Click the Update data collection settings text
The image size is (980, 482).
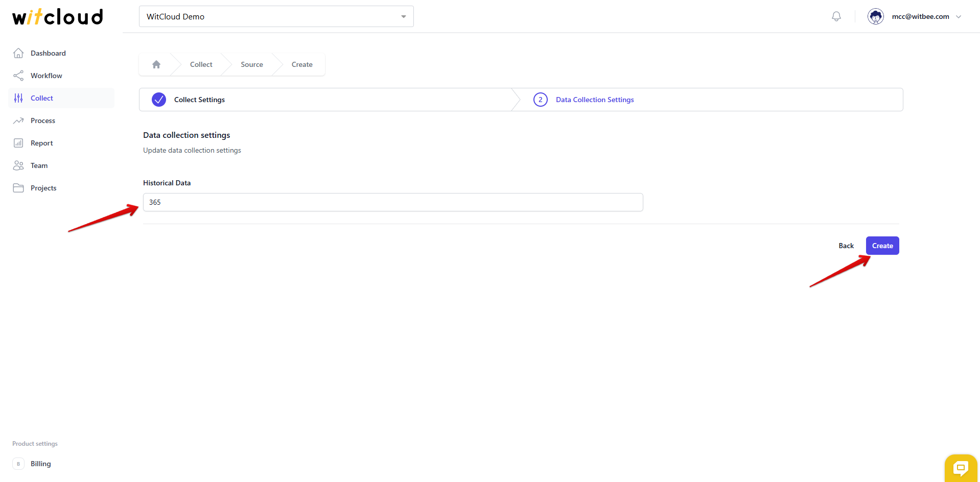click(192, 150)
